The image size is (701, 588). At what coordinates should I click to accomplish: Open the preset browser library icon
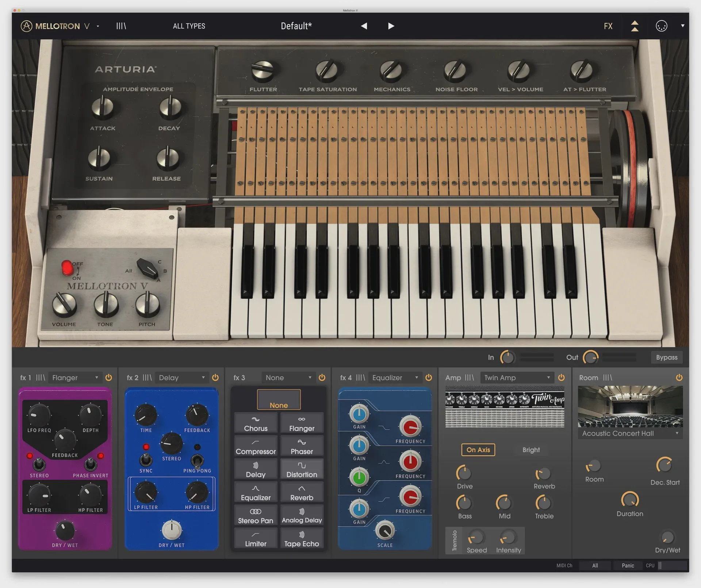[121, 26]
